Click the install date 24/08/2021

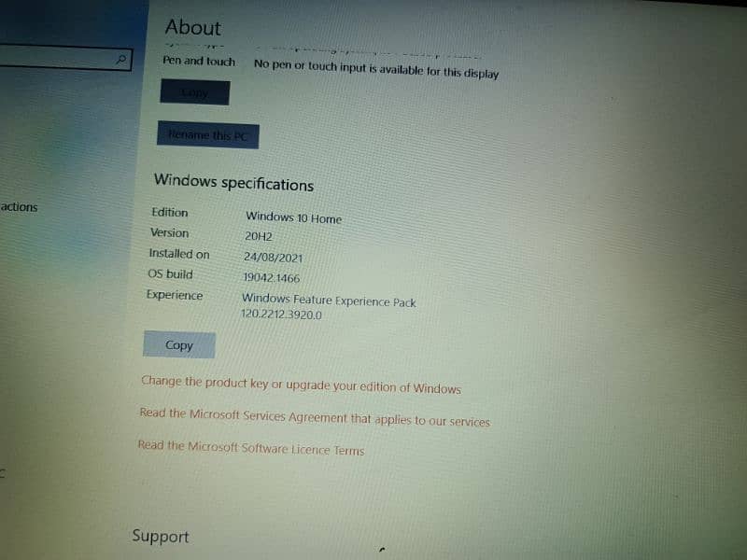273,258
